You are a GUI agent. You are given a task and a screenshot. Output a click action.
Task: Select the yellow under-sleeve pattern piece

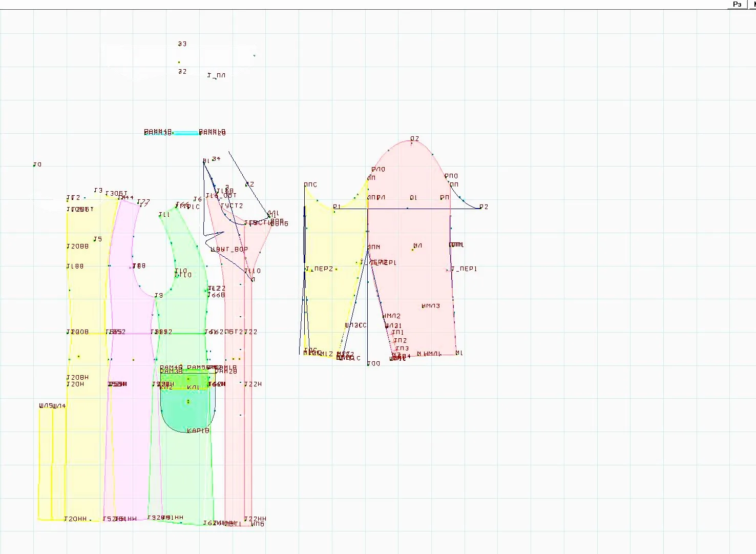pyautogui.click(x=333, y=277)
